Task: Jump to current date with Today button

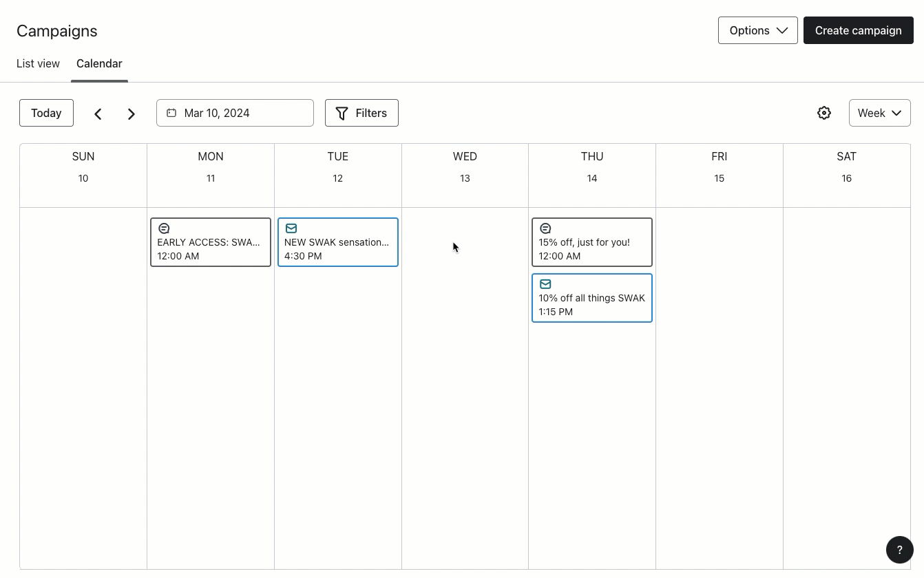Action: click(46, 113)
